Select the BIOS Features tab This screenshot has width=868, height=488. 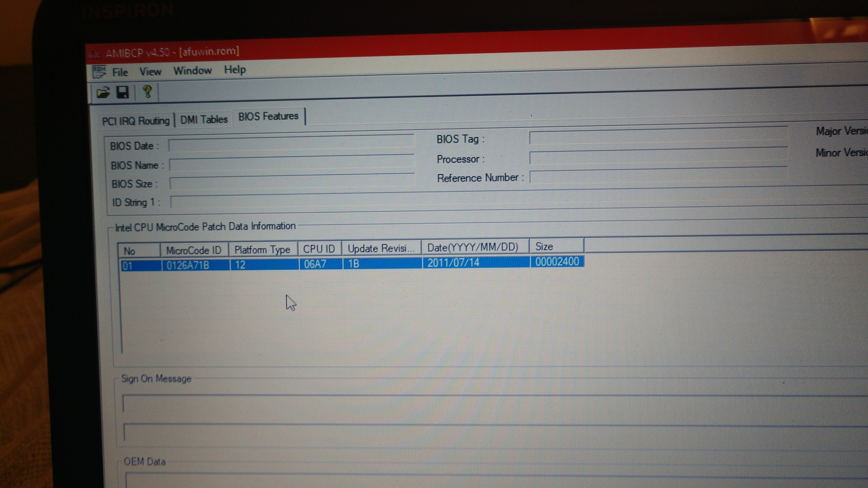(x=269, y=117)
